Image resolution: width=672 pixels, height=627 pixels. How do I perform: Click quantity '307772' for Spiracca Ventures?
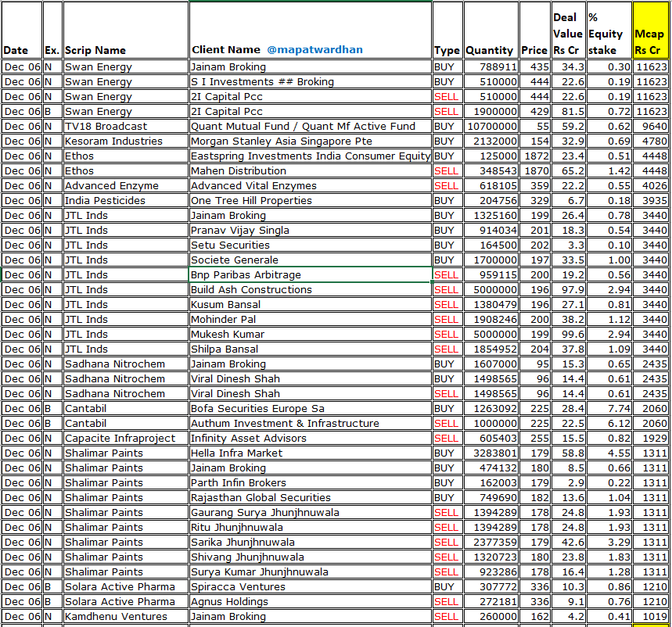[491, 586]
